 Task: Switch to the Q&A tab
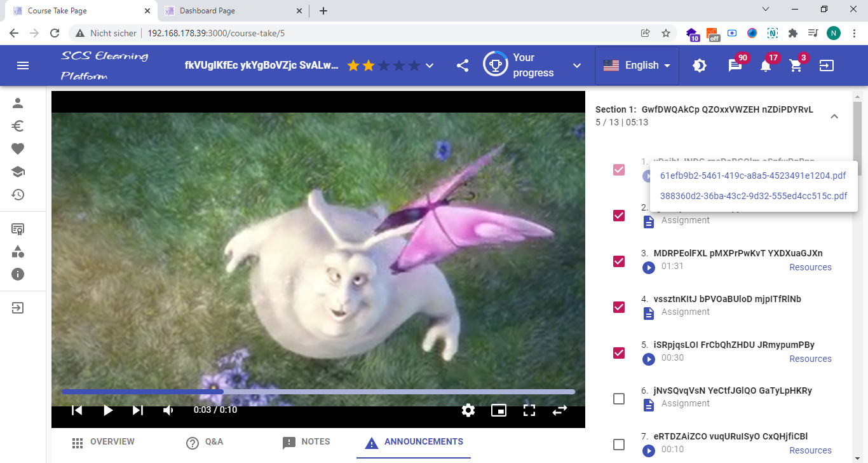tap(205, 442)
